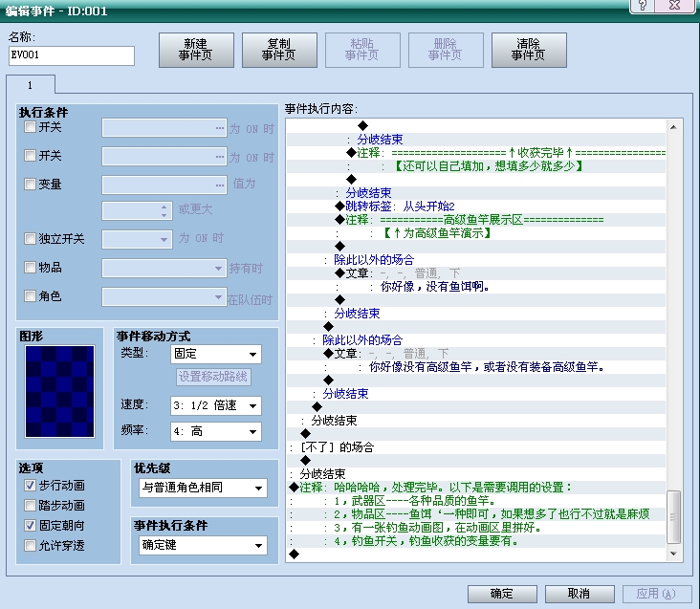The height and width of the screenshot is (609, 700).
Task: Select event page tab 1
Action: (31, 85)
